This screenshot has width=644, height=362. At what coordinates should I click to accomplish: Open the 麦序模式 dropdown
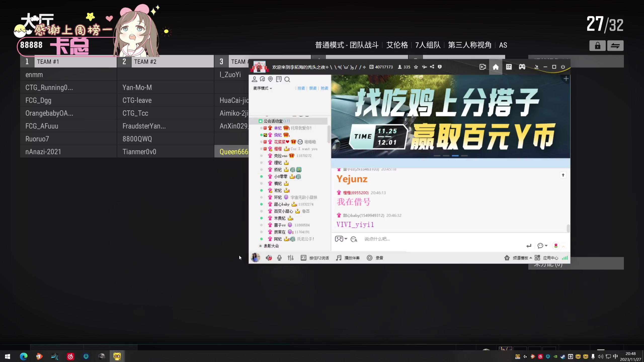[x=263, y=88]
